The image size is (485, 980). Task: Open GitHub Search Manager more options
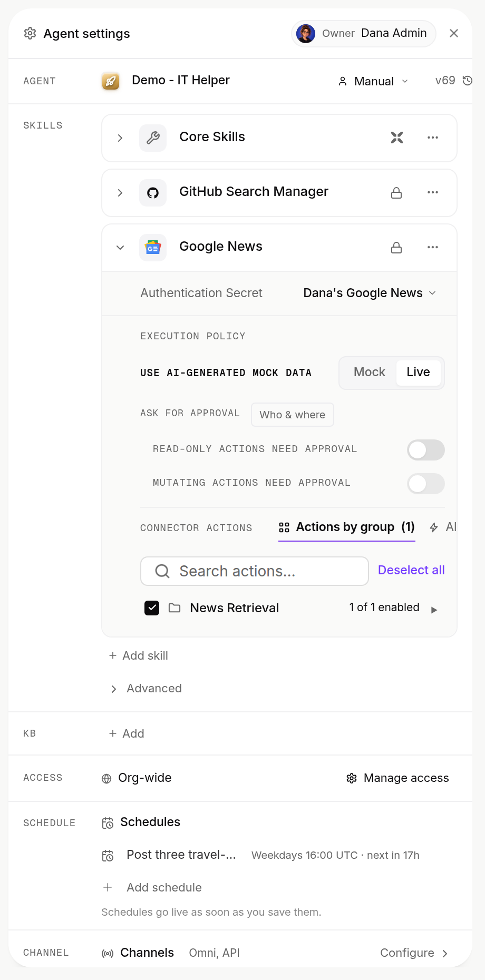pos(433,192)
